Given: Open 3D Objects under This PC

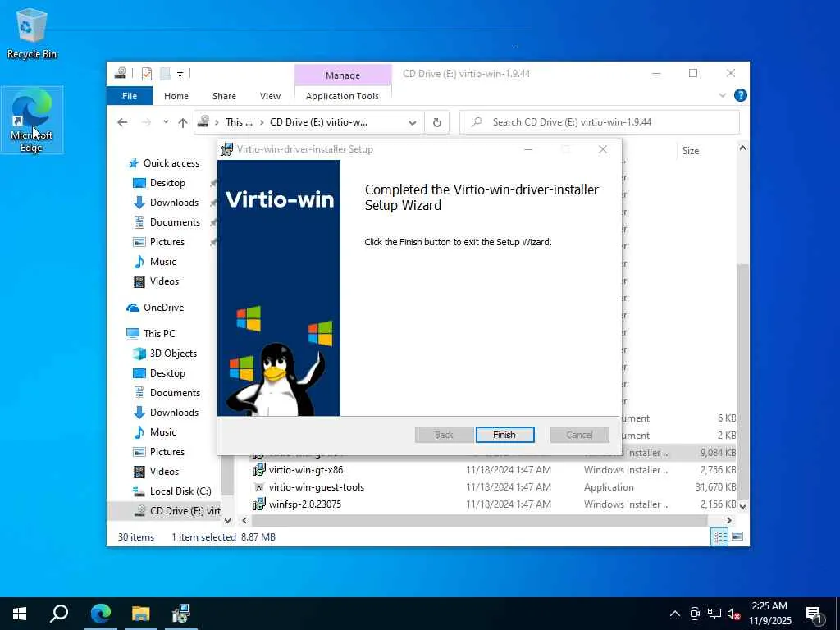Looking at the screenshot, I should click(173, 354).
